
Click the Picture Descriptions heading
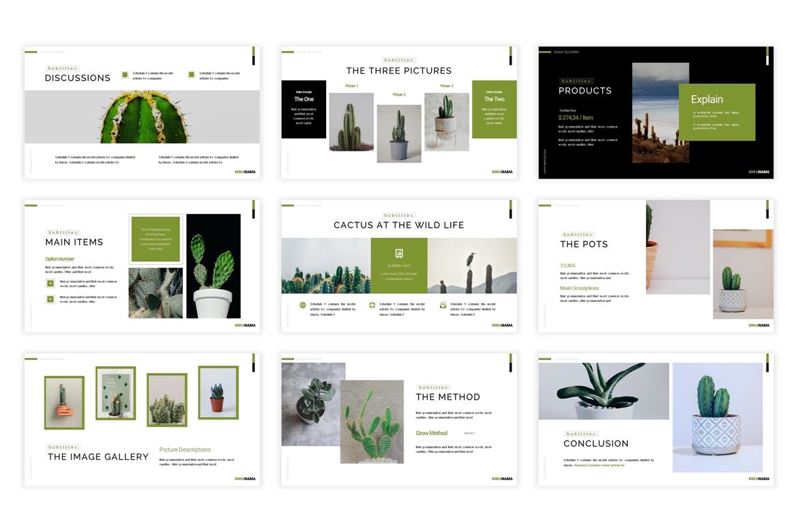point(185,449)
